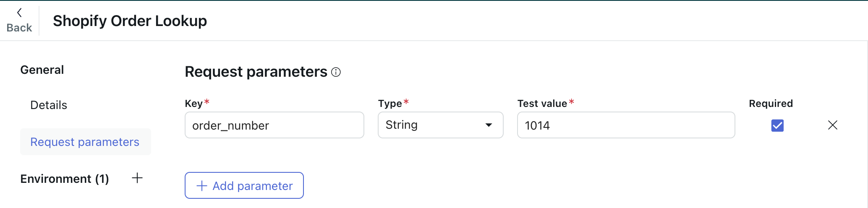Remove the order_number parameter with the X icon
Image resolution: width=868 pixels, height=208 pixels.
pyautogui.click(x=832, y=125)
